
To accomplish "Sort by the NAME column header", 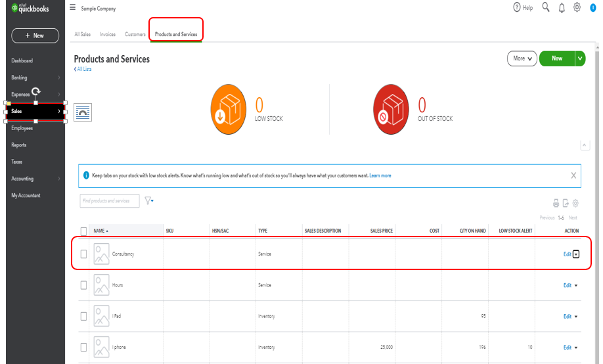I will 100,231.
